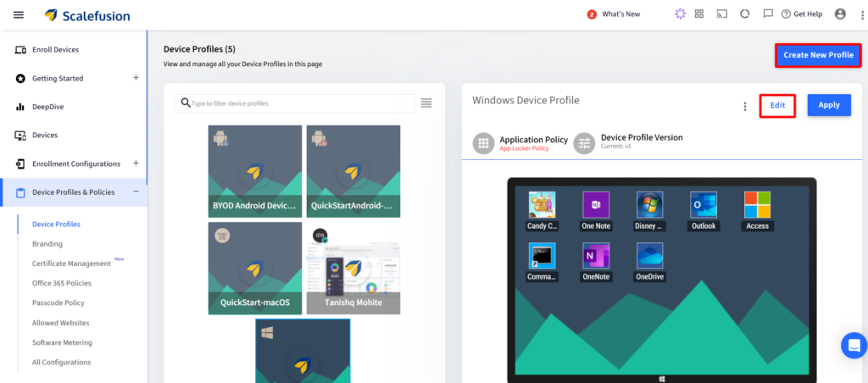Click the OneDrive app icon

tap(650, 256)
